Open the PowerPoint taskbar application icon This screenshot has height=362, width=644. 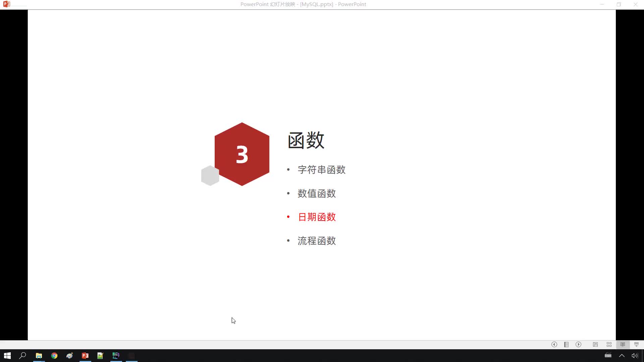[86, 355]
